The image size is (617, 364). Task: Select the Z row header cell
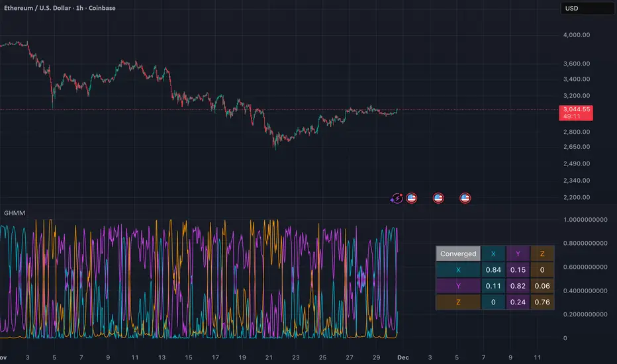(x=458, y=302)
